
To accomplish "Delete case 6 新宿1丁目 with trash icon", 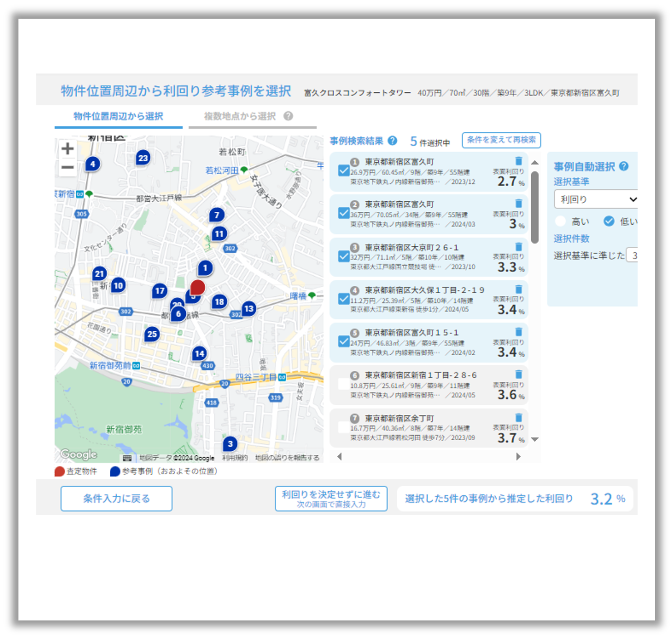I will (519, 374).
